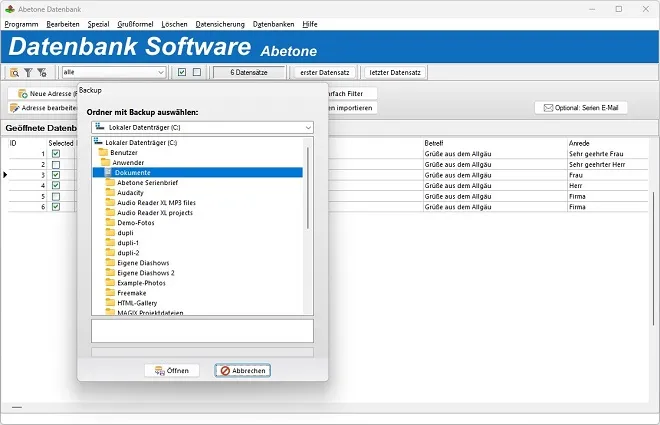Click the red cancel icon on Abbrechen
Image resolution: width=660 pixels, height=425 pixels.
[x=225, y=371]
